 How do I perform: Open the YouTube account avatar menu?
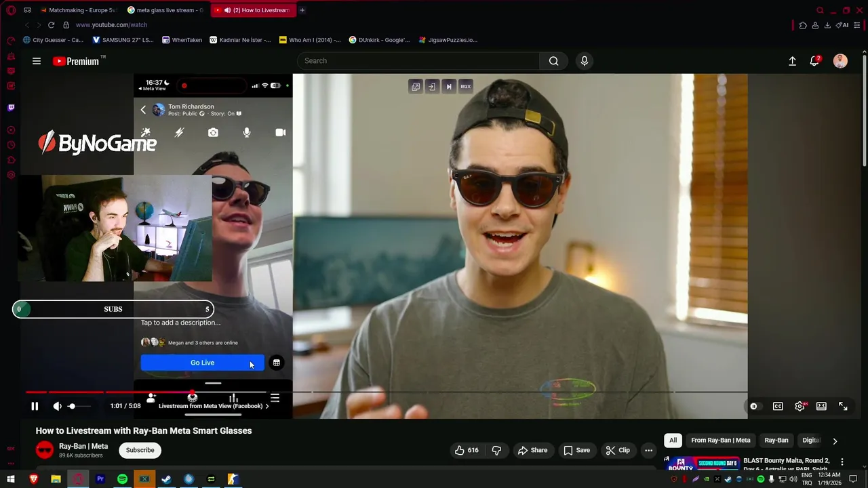pyautogui.click(x=840, y=61)
